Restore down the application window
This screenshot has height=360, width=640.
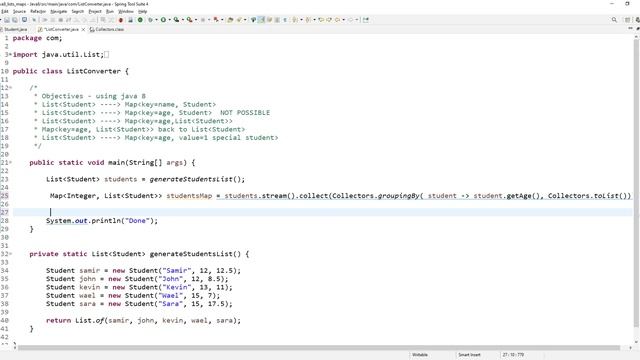[x=627, y=4]
